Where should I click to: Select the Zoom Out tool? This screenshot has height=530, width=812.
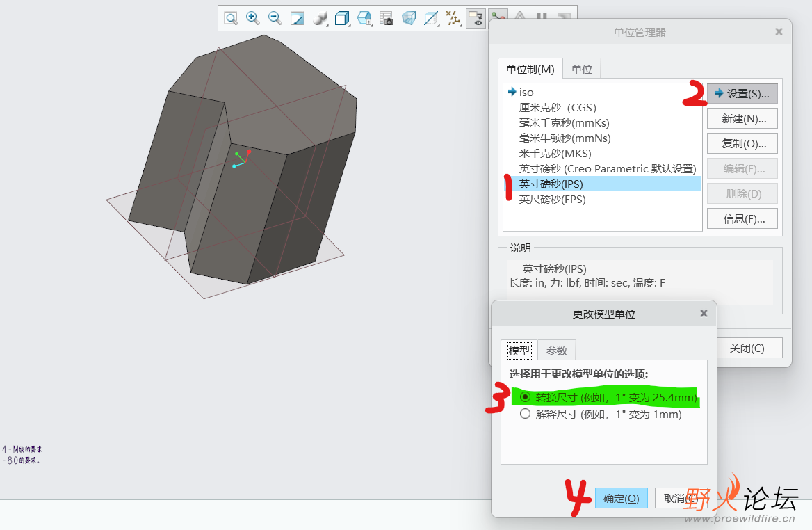(275, 19)
